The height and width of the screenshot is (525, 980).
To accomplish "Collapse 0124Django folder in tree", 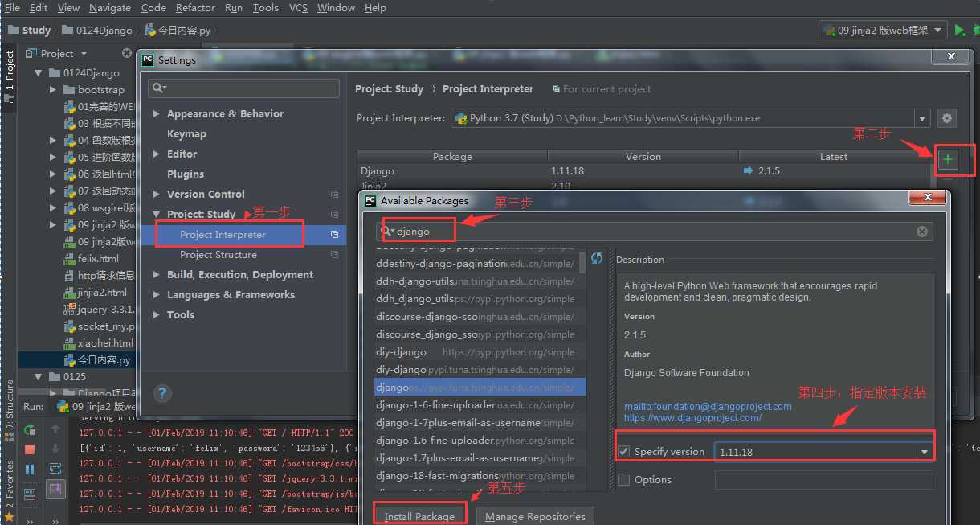I will (x=38, y=72).
